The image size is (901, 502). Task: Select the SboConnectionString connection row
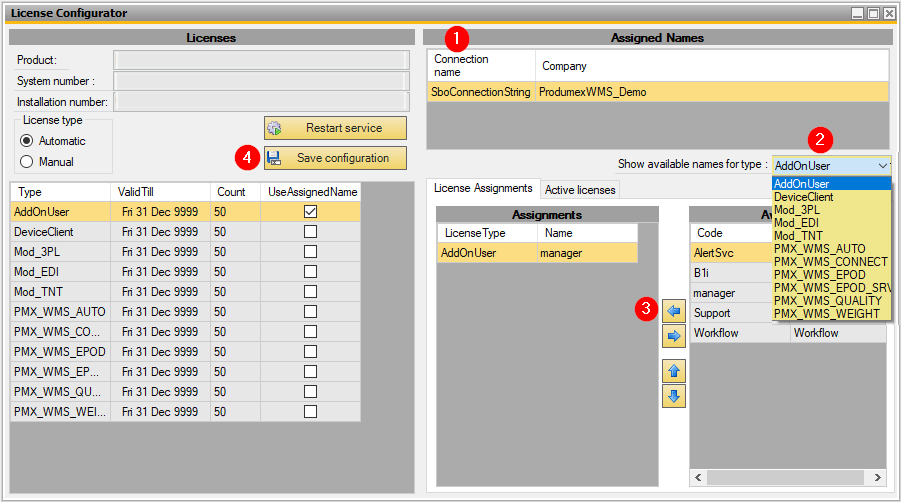click(480, 91)
